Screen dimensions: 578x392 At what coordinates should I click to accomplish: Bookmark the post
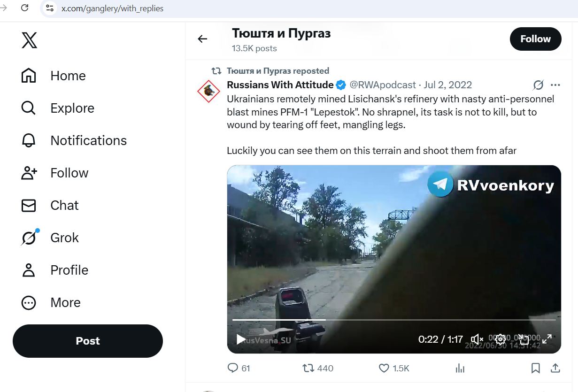[x=535, y=368]
